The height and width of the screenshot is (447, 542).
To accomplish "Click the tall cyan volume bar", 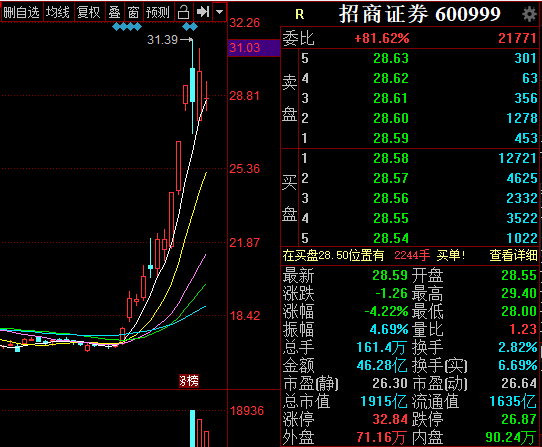I will click(x=193, y=428).
